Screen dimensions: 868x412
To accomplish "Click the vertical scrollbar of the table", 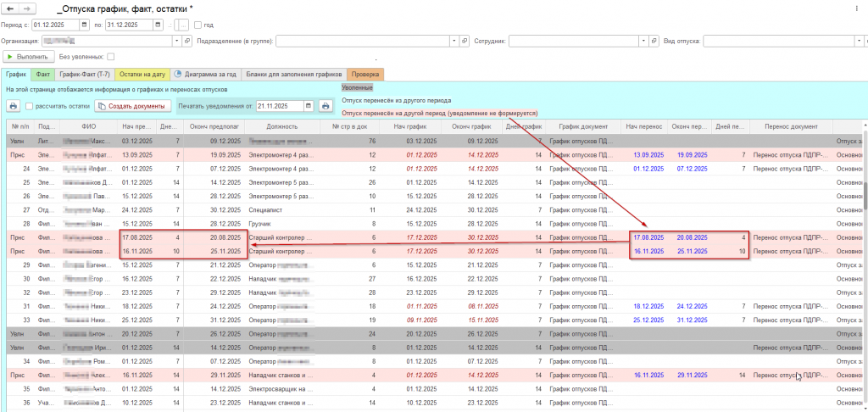I will click(864, 195).
